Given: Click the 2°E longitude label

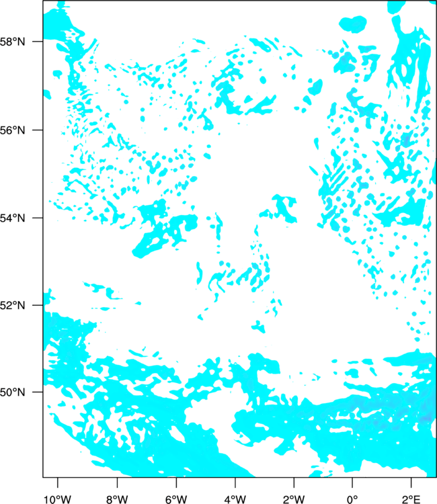Looking at the screenshot, I should (x=411, y=499).
